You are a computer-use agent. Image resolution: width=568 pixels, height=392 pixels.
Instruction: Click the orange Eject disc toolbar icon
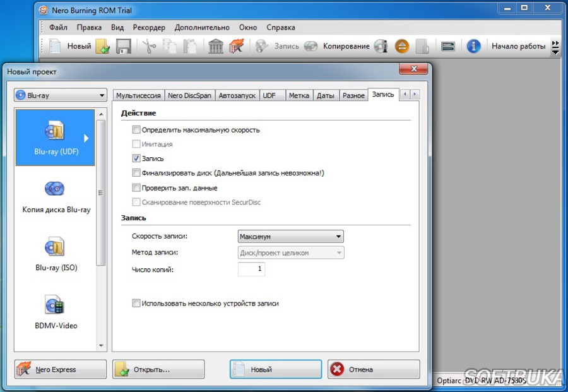(402, 46)
